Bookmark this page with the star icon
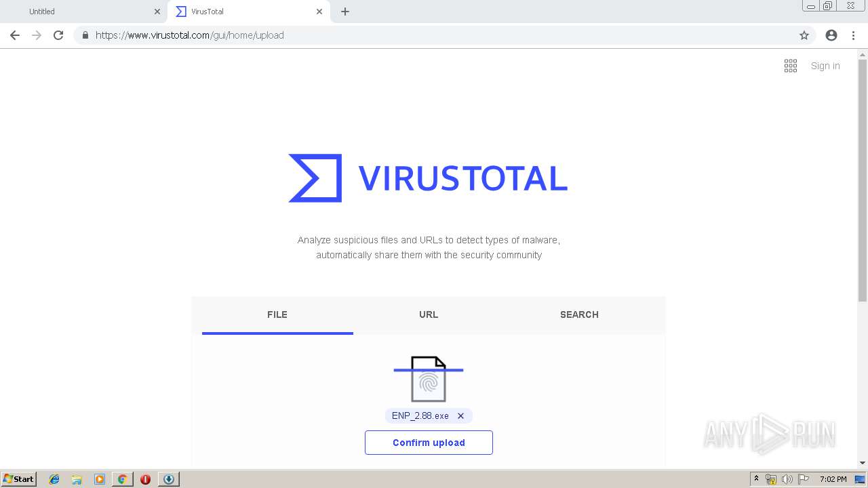Viewport: 868px width, 488px height. 804,35
